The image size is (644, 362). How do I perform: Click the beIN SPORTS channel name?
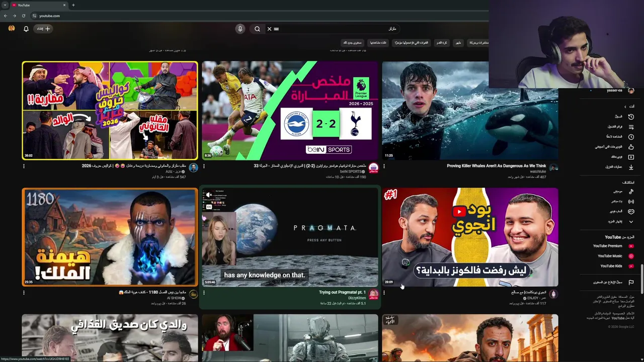[x=351, y=171]
